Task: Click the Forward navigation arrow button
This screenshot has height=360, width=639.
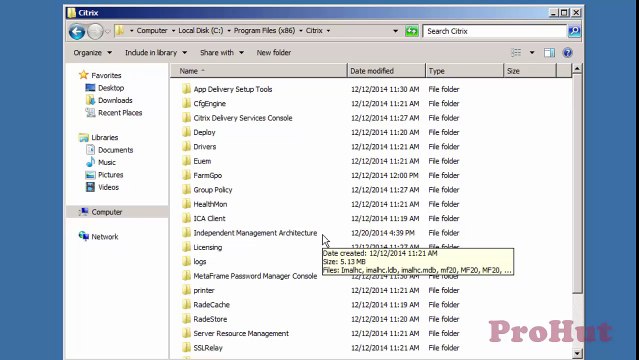Action: click(x=95, y=31)
